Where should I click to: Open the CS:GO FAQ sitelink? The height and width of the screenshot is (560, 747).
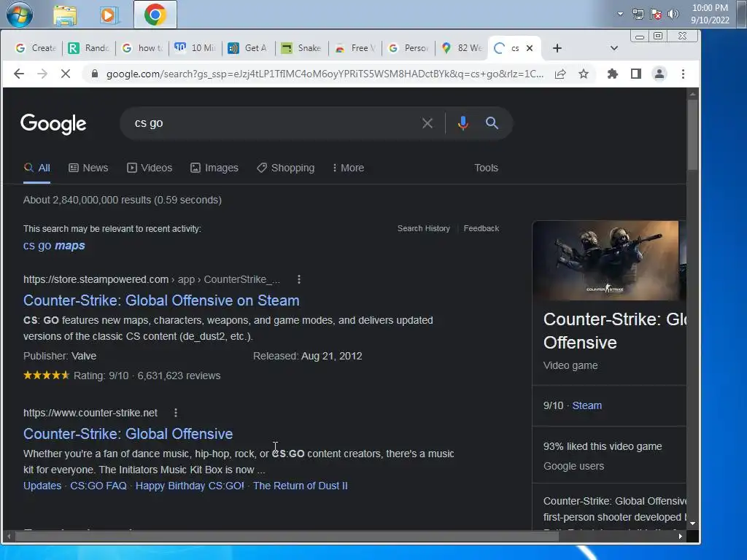tap(98, 486)
